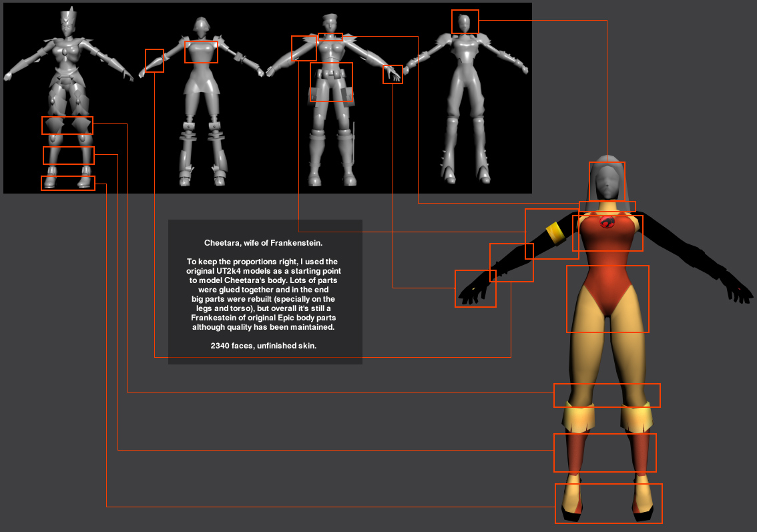The image size is (757, 532).
Task: Click the ThunderCats emblem on Cheetara's chest
Action: pyautogui.click(x=607, y=222)
